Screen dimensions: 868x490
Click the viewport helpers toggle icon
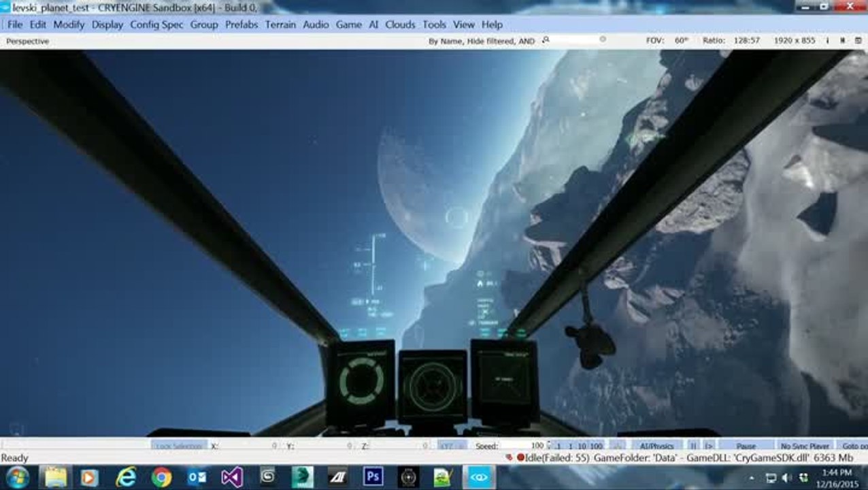pyautogui.click(x=842, y=40)
